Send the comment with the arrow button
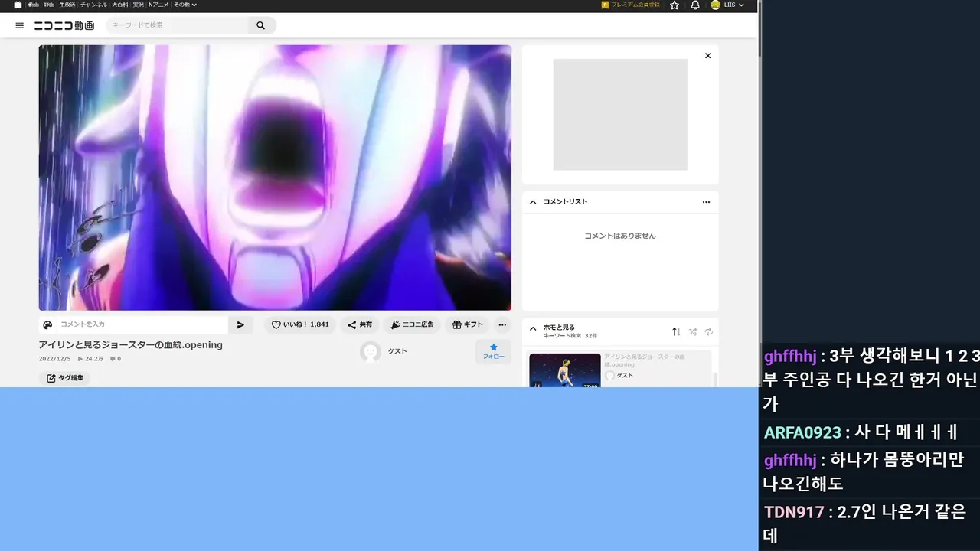Screen dimensions: 980x551 click(240, 324)
